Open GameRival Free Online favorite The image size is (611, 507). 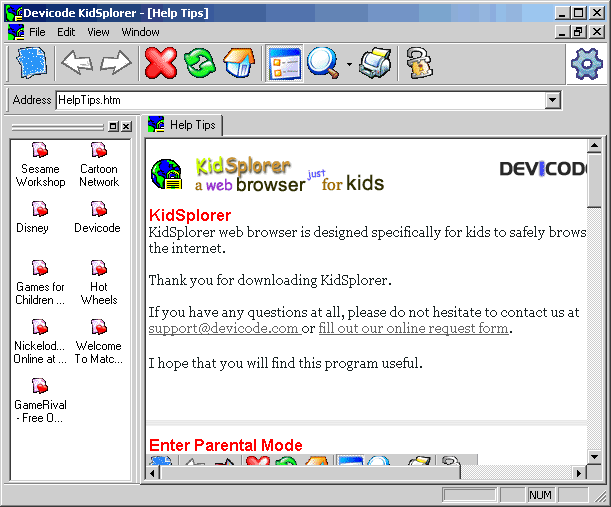point(40,401)
